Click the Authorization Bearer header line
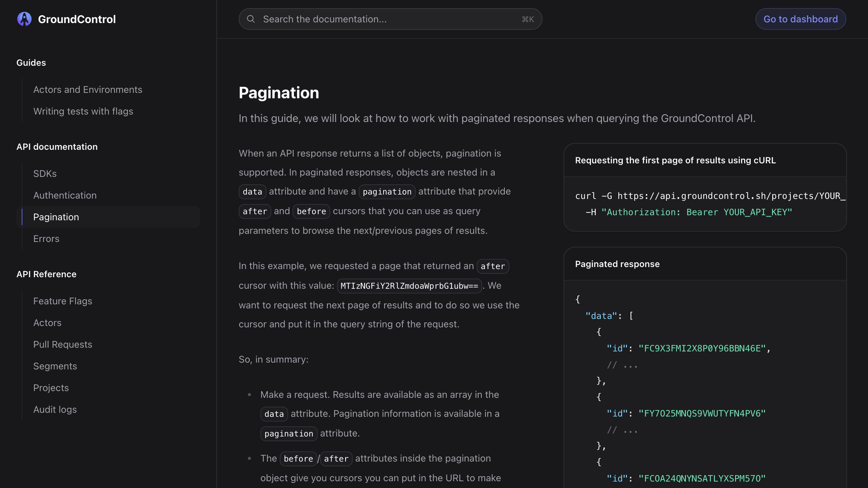868x488 pixels. 689,212
